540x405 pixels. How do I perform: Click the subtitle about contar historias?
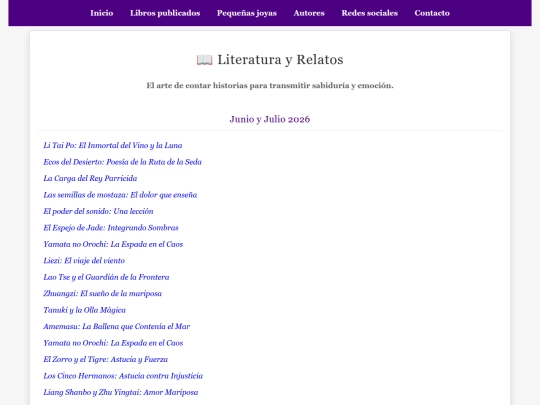pyautogui.click(x=270, y=85)
